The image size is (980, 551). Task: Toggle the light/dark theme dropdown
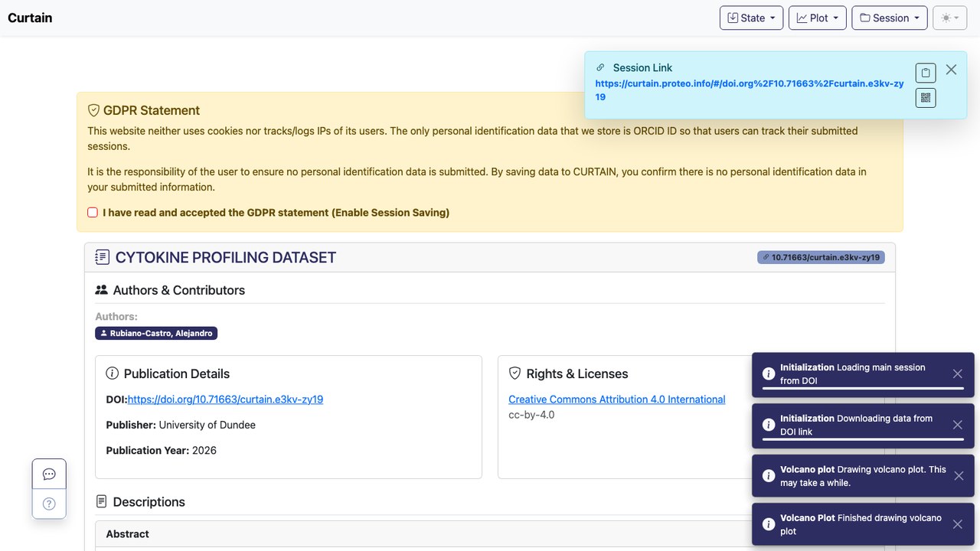click(x=950, y=18)
